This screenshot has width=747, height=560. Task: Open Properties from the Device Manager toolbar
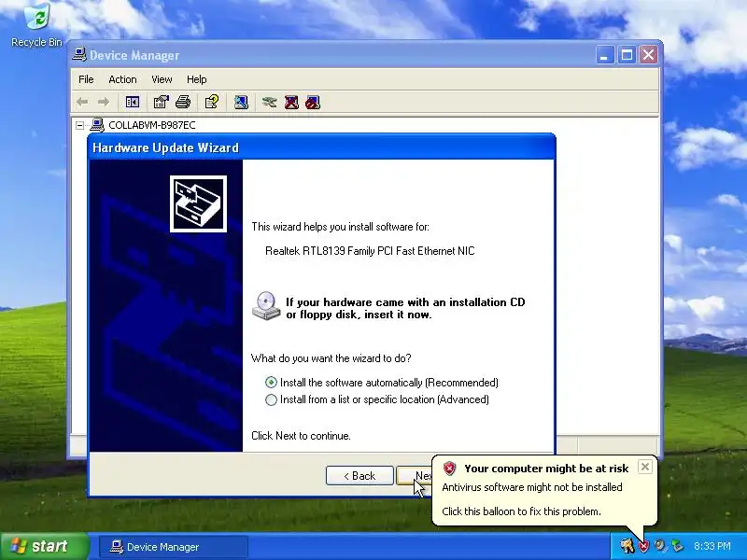coord(161,102)
